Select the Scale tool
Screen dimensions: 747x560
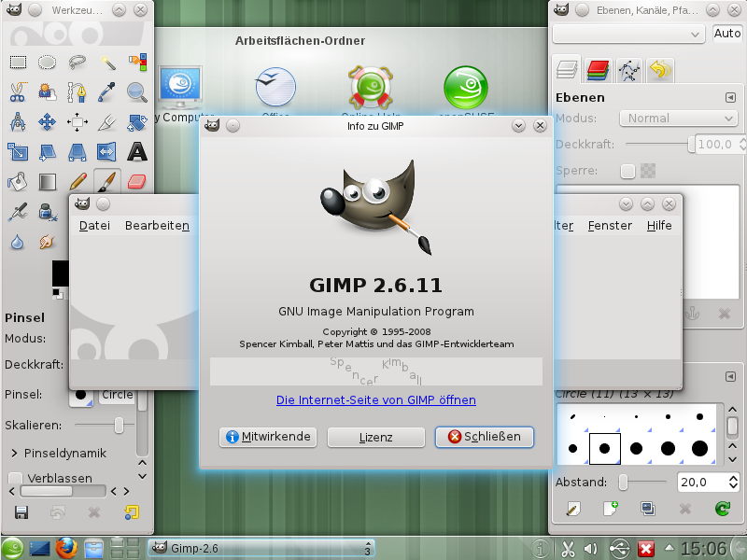point(18,152)
